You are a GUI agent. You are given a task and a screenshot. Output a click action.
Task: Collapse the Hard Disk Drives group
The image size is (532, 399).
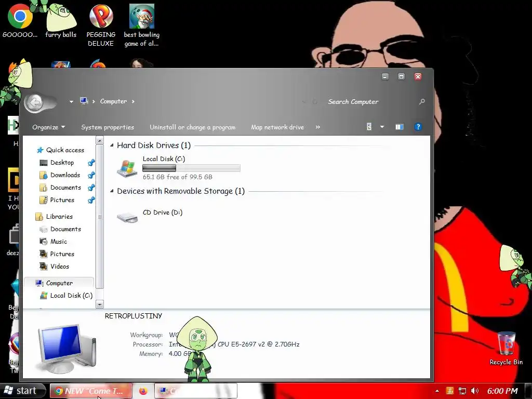[112, 145]
